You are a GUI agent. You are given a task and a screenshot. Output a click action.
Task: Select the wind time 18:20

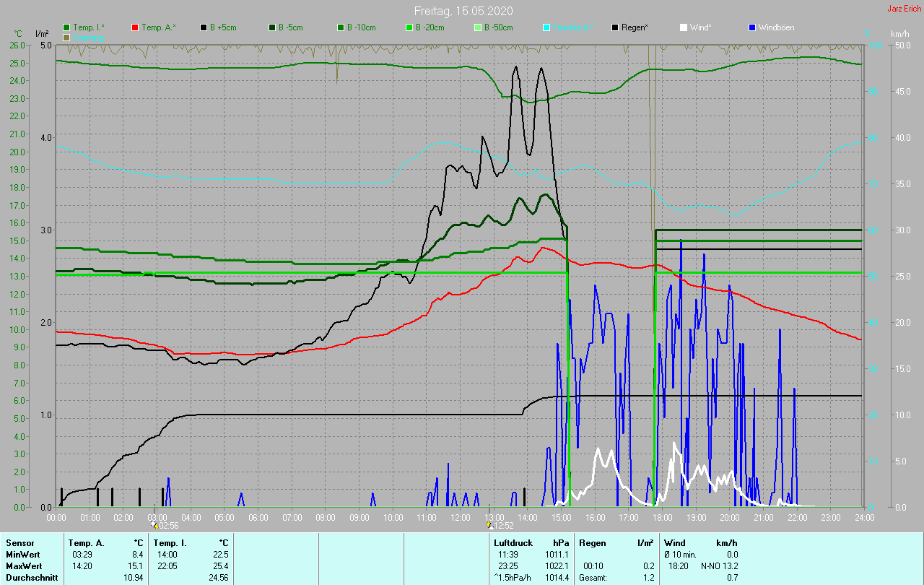point(679,566)
